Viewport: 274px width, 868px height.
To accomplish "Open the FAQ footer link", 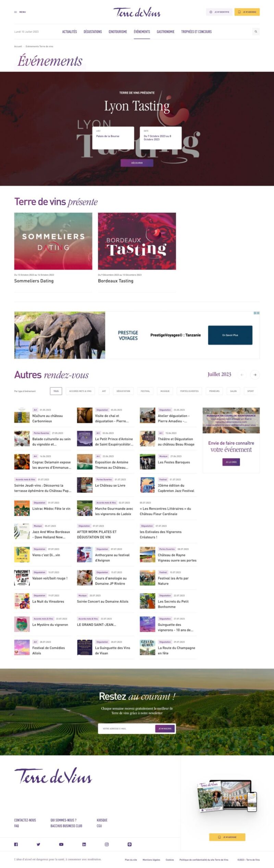I will click(x=16, y=826).
